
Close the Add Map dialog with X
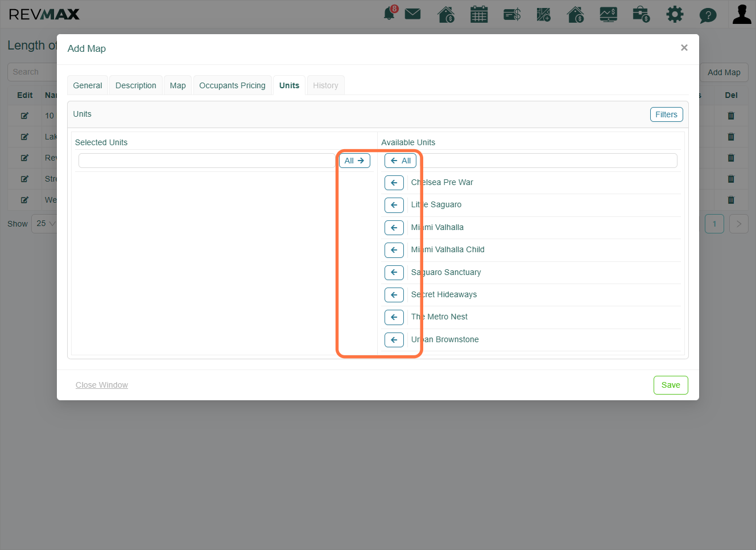click(684, 48)
